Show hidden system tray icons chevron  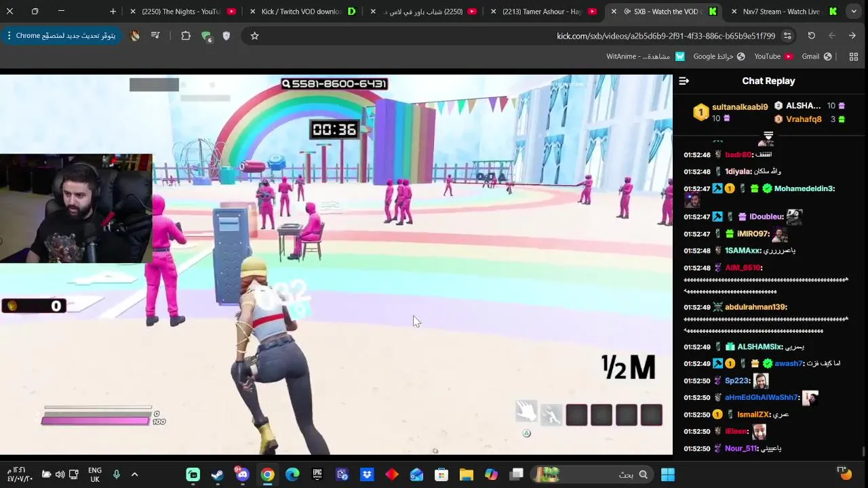(x=134, y=474)
